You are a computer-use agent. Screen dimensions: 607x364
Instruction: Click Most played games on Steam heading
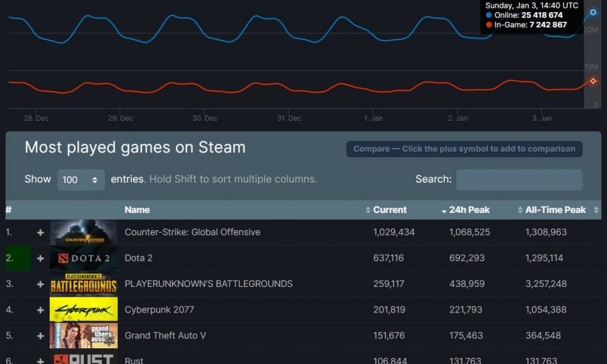point(135,147)
